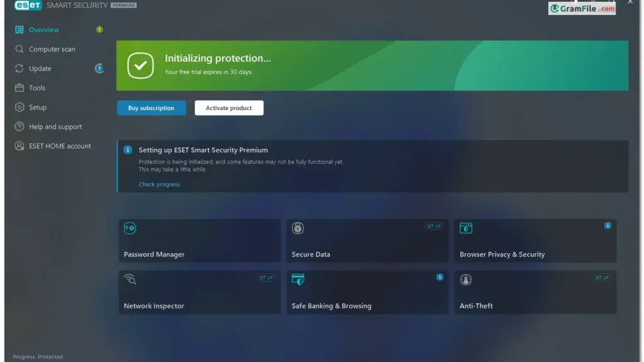The width and height of the screenshot is (644, 362).
Task: Click the protection status checkmark icon
Action: point(140,65)
